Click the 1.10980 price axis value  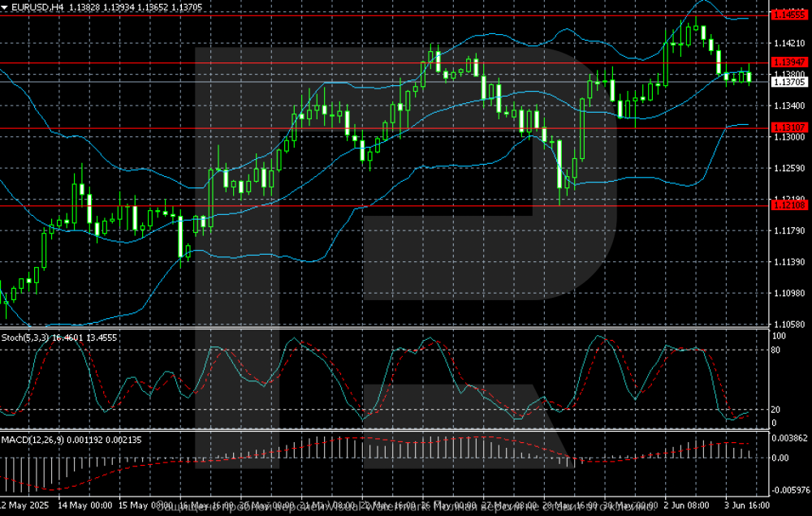(789, 294)
